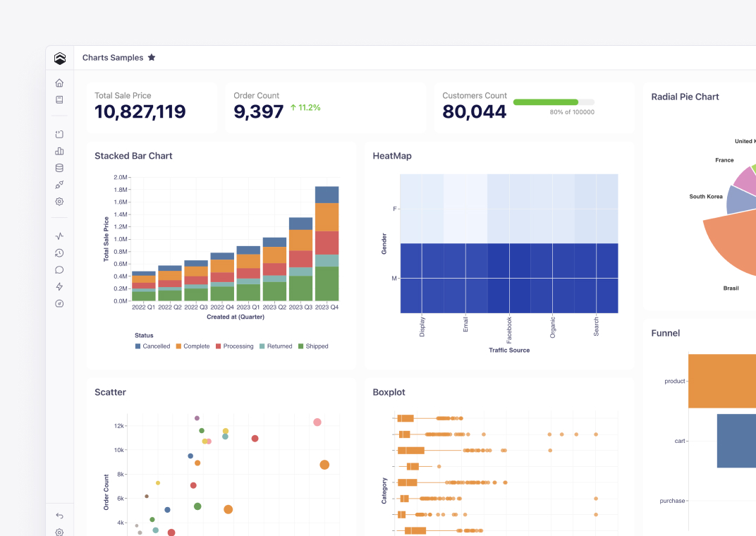
Task: Go to Home via the house icon
Action: [x=59, y=83]
